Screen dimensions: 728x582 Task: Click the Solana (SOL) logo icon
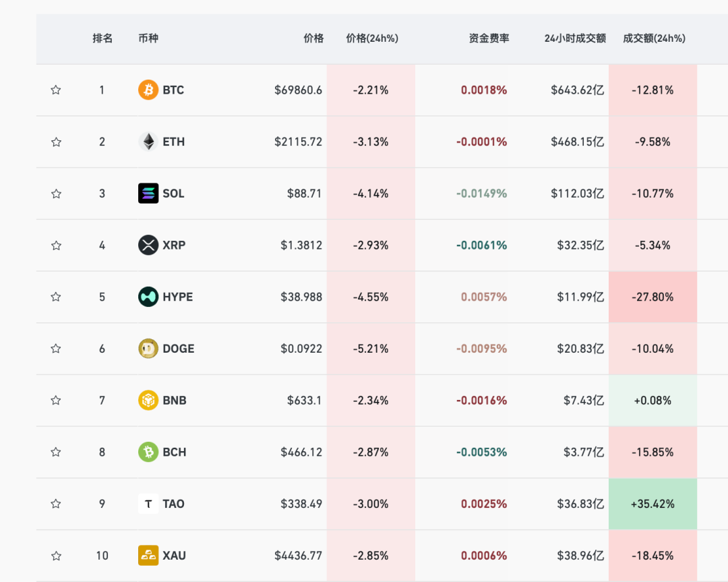148,194
